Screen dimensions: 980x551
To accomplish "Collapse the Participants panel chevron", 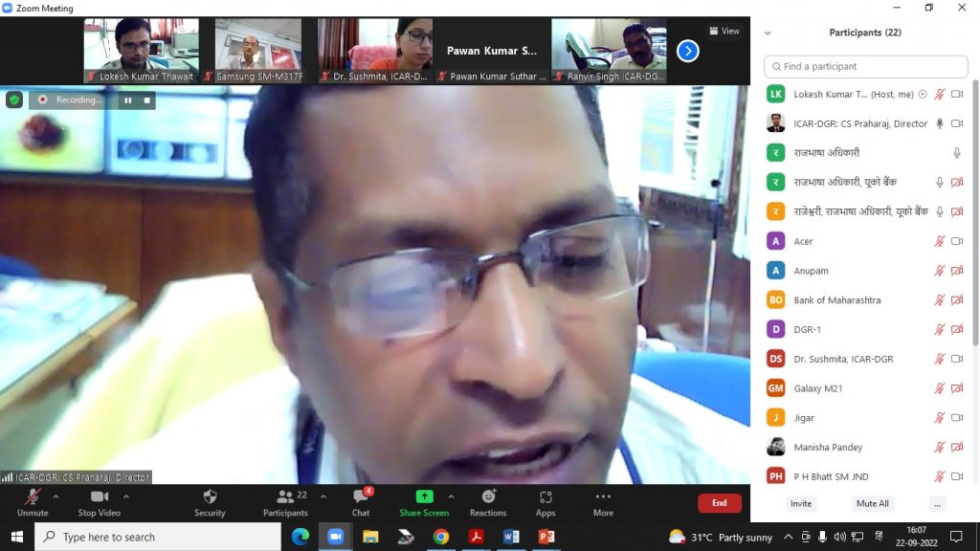I will point(768,33).
